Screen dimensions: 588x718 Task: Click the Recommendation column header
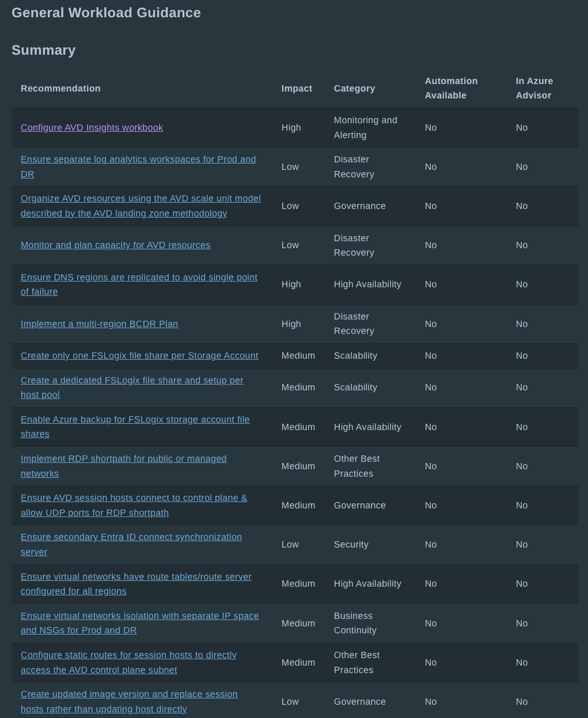click(60, 89)
